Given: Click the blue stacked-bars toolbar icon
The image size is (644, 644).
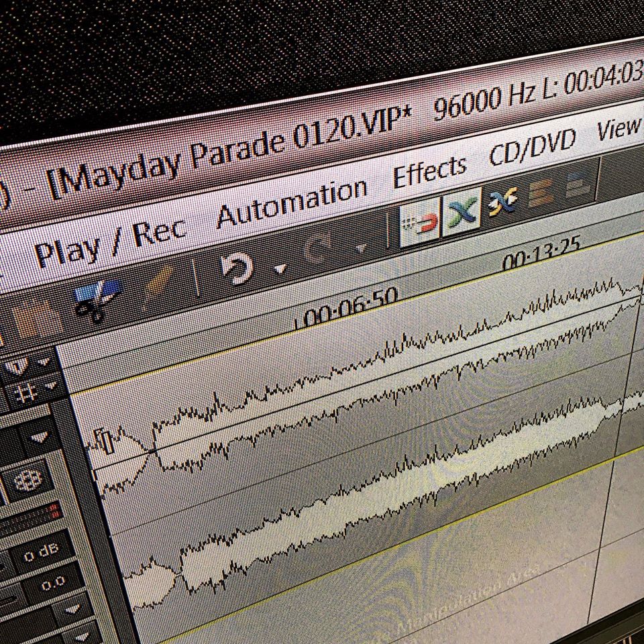Looking at the screenshot, I should [x=578, y=184].
